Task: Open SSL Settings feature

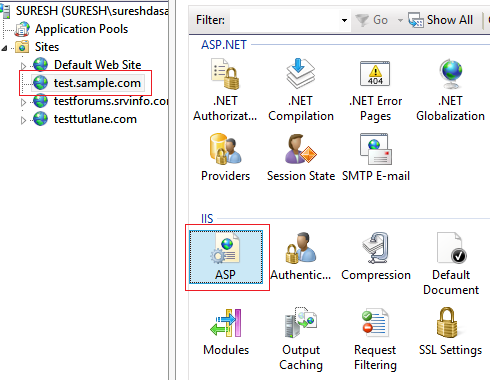Action: coord(450,332)
